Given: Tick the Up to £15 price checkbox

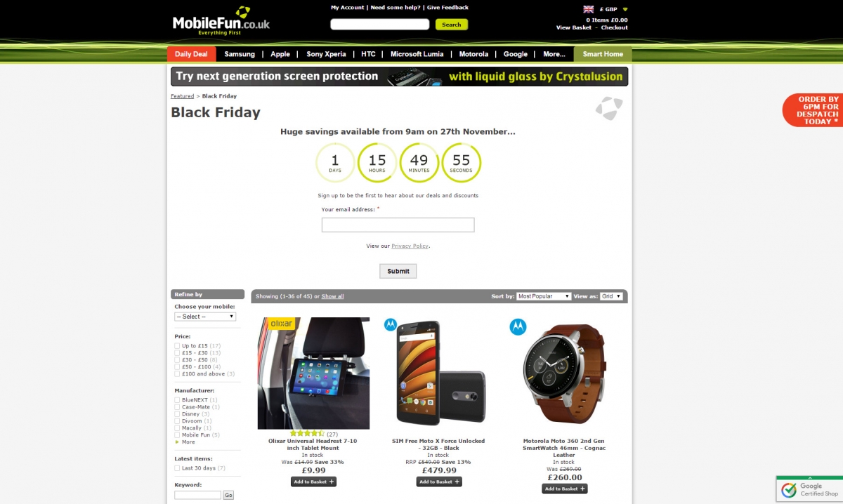Looking at the screenshot, I should (177, 346).
